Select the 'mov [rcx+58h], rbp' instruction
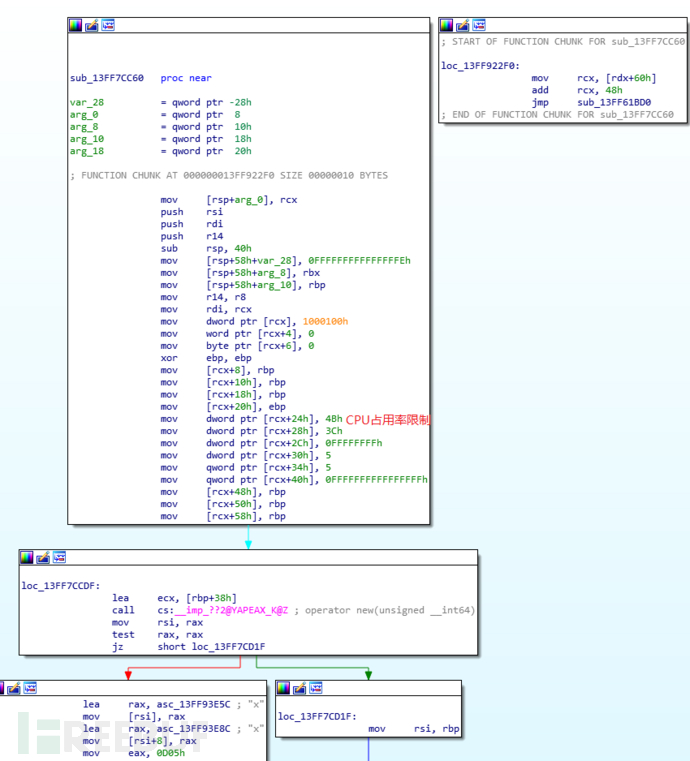The height and width of the screenshot is (761, 690). point(223,516)
